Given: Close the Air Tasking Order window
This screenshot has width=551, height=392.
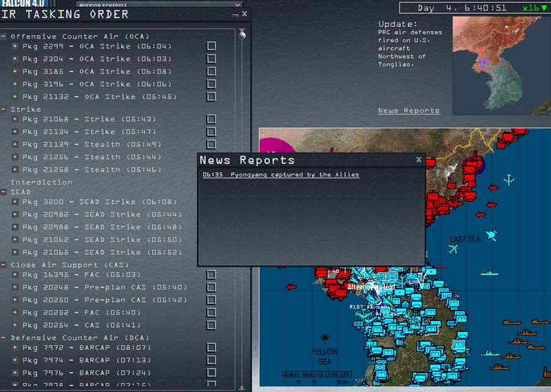Looking at the screenshot, I should point(245,14).
